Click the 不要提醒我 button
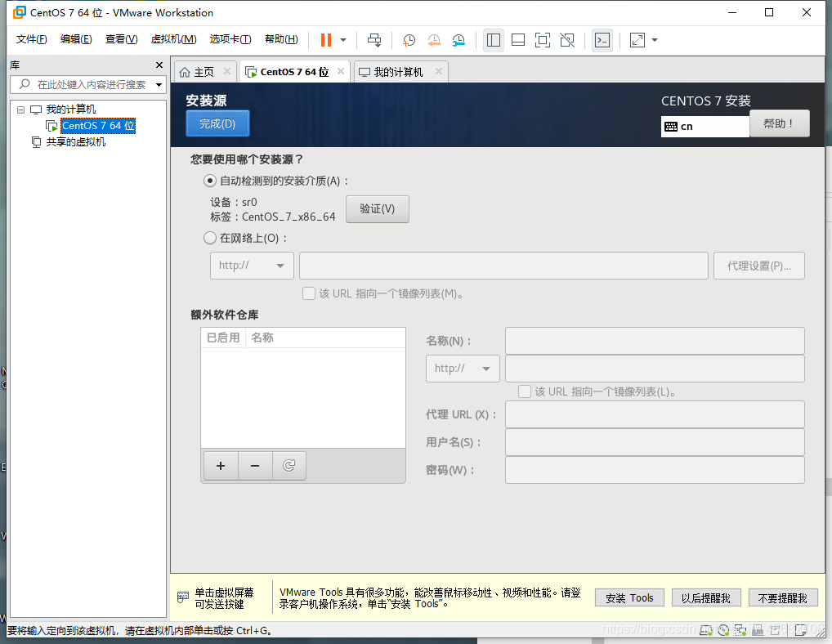Image resolution: width=832 pixels, height=644 pixels. coord(783,598)
